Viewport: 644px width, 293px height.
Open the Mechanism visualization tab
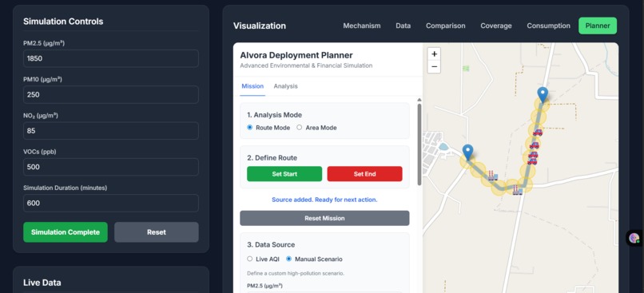click(362, 26)
